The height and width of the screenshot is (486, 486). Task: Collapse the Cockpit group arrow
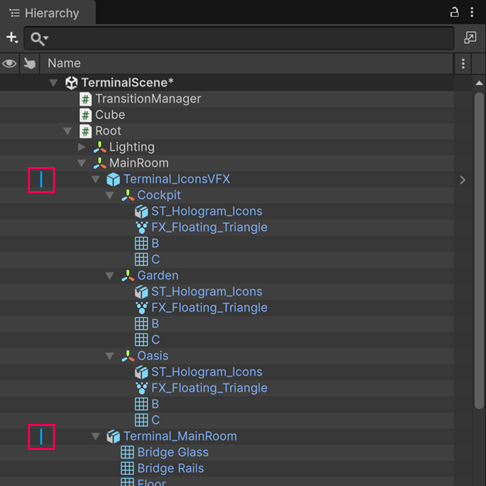110,195
